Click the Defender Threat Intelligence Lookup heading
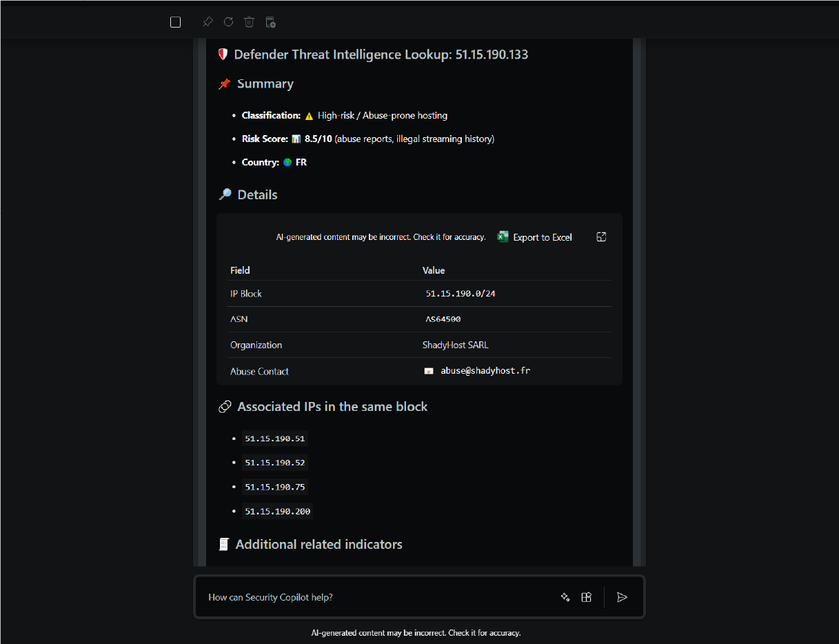839x644 pixels. click(x=381, y=54)
